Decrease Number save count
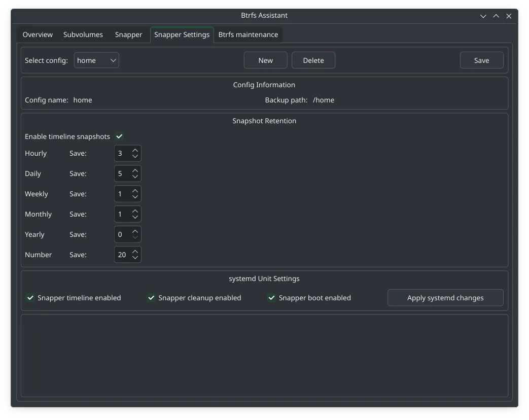This screenshot has height=420, width=529. point(135,258)
